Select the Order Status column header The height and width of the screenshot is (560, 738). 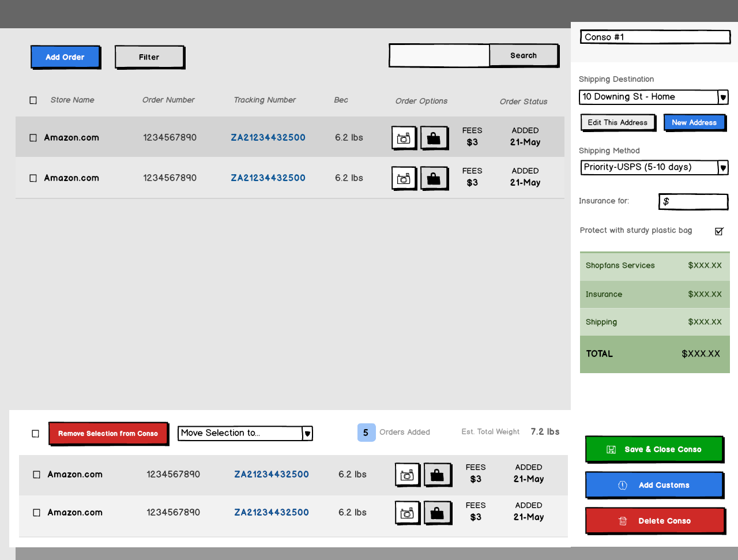pyautogui.click(x=523, y=102)
